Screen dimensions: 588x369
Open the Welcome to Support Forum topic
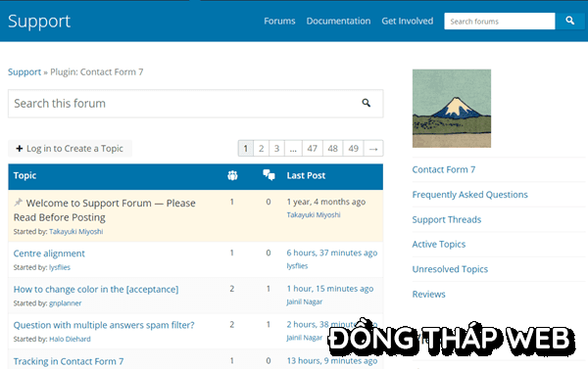pyautogui.click(x=105, y=210)
